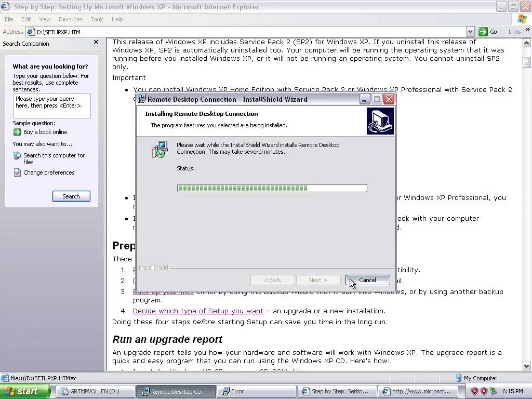Click the search query text box
This screenshot has width=532, height=399.
click(52, 106)
